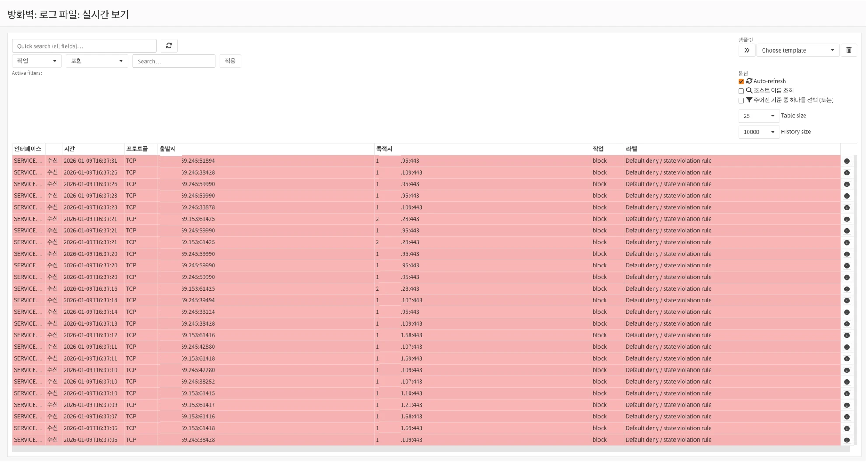Toggle 주어진 기준 중 하나를 선택 checkbox
This screenshot has width=868, height=463.
click(x=741, y=101)
